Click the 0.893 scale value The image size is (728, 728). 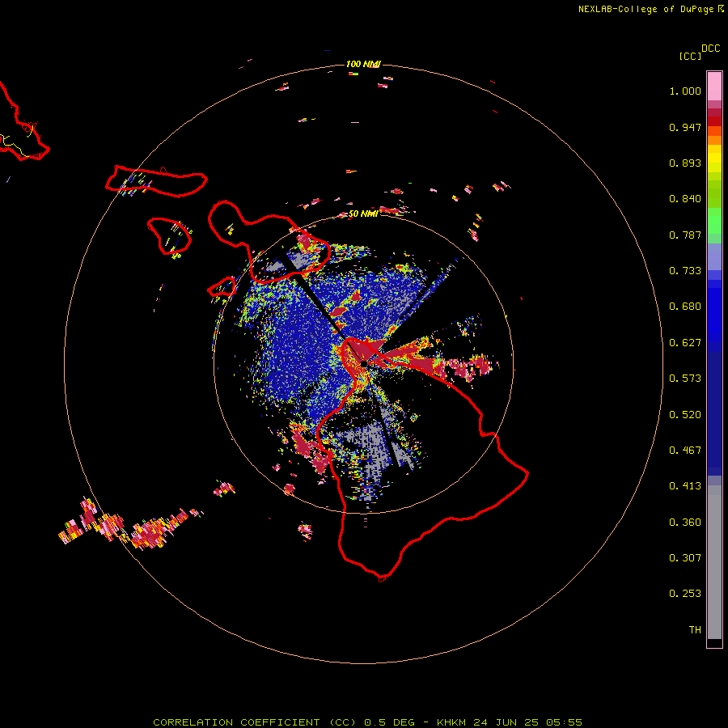point(685,163)
